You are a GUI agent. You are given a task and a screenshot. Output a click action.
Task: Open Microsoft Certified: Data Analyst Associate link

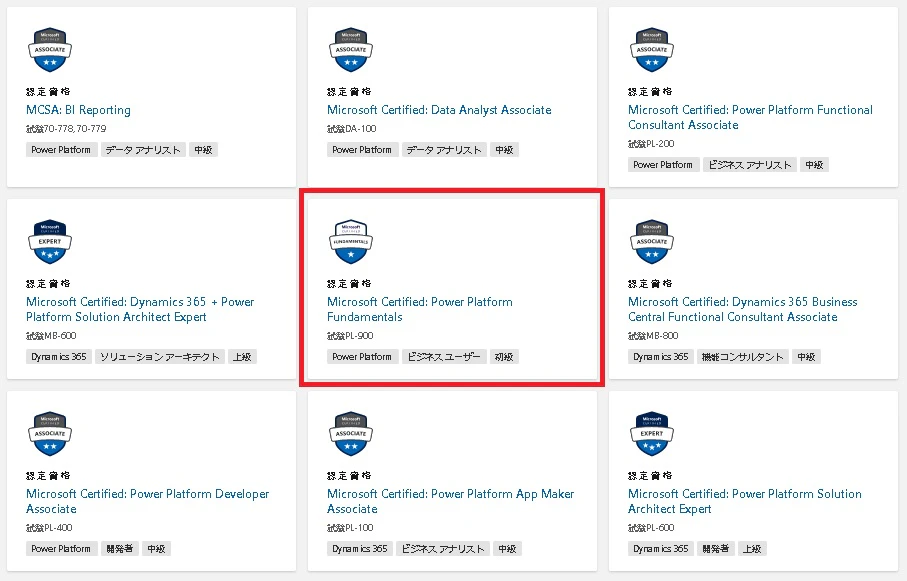439,110
